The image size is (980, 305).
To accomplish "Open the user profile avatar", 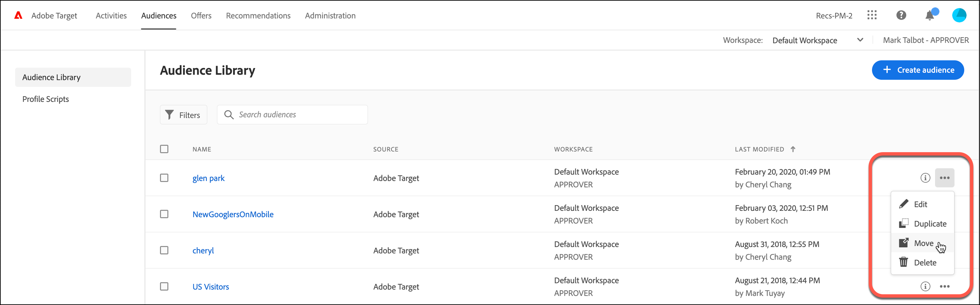I will tap(959, 15).
